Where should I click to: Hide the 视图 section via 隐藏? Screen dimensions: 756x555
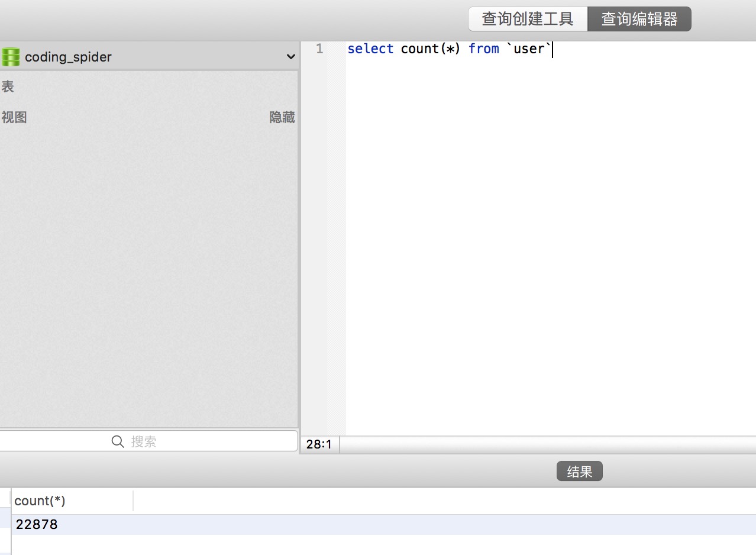point(282,117)
